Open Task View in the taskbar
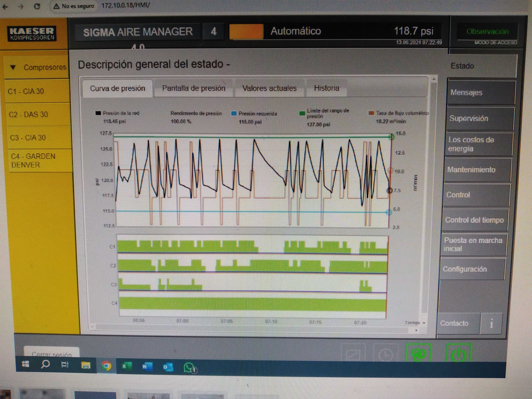532x399 pixels. [65, 365]
